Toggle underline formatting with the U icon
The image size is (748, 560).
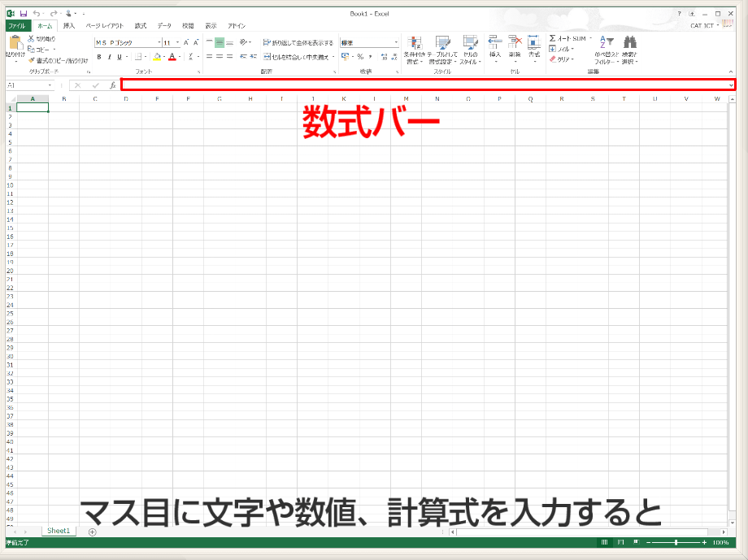[x=120, y=56]
